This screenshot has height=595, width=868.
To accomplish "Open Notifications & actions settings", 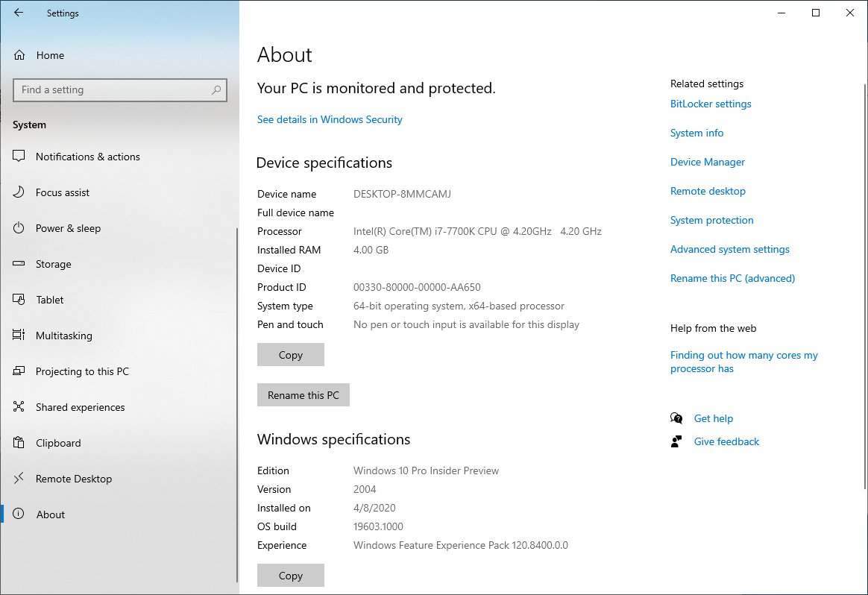I will 119,157.
